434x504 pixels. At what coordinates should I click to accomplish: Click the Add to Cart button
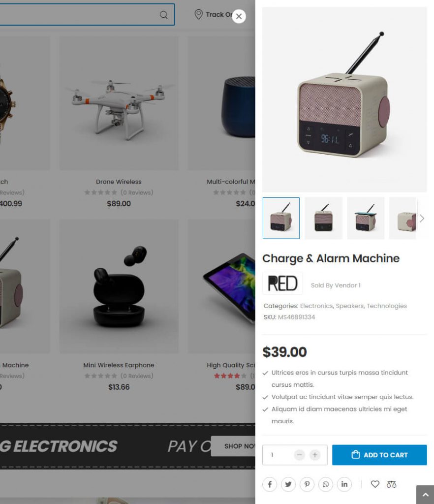pos(379,455)
